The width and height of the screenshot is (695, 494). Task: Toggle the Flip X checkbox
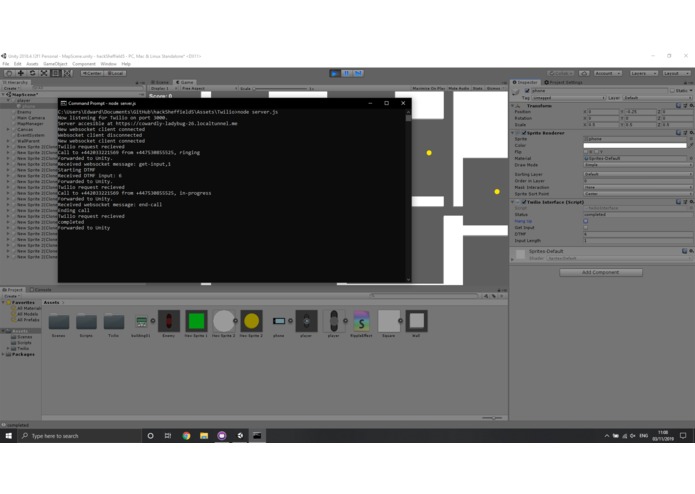click(x=586, y=152)
